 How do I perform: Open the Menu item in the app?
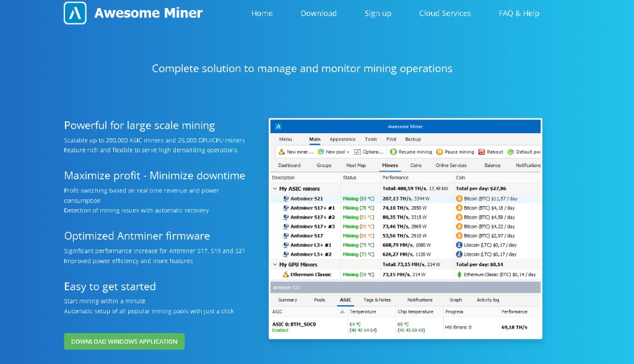(285, 139)
